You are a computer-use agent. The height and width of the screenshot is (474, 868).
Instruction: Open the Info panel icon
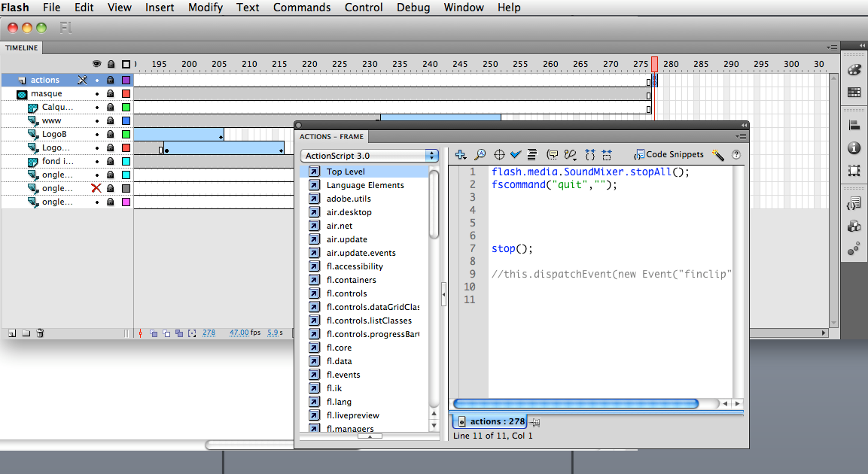coord(854,147)
